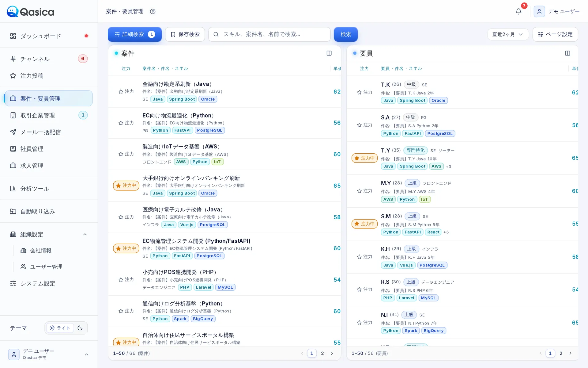Unstar EC物流管理システム開発 注力中 badge
Image resolution: width=588 pixels, height=368 pixels.
click(126, 248)
